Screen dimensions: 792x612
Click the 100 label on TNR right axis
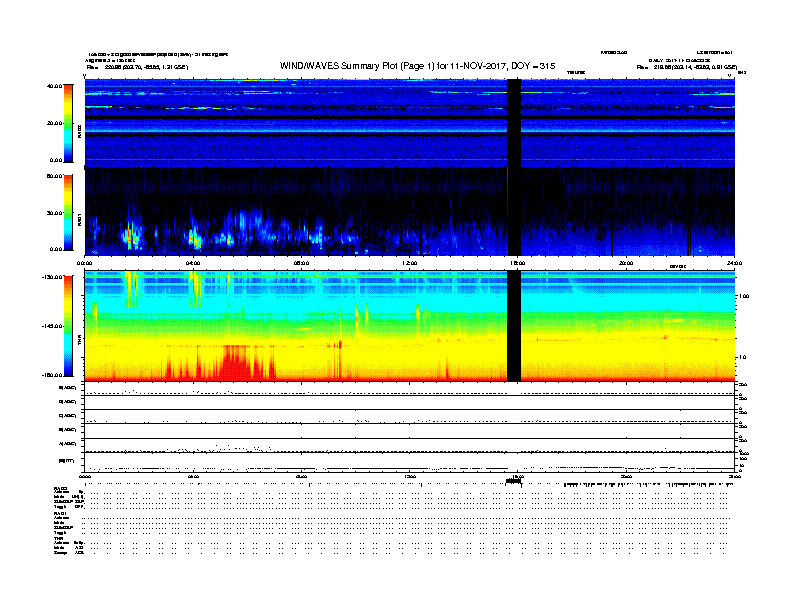point(744,296)
